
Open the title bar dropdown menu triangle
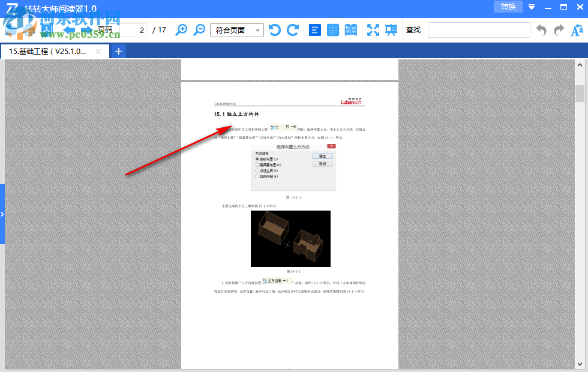532,7
